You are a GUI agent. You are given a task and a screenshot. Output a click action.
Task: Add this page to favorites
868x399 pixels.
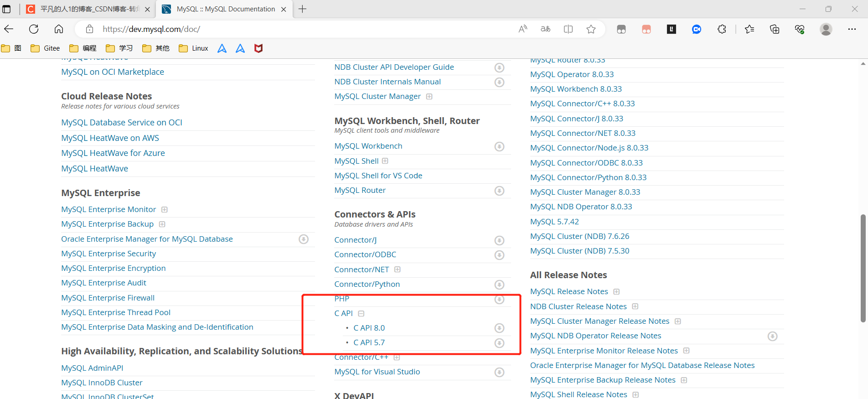pos(591,29)
